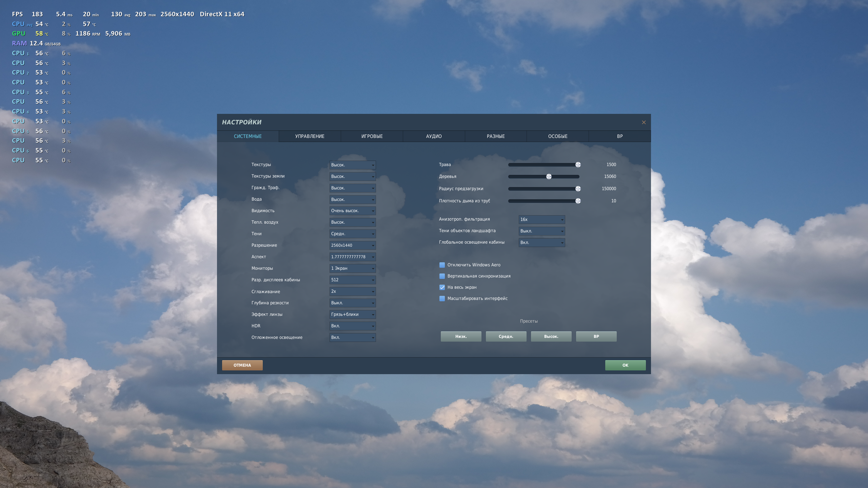Expand the Глубина резкости dropdown
The height and width of the screenshot is (488, 868).
[x=353, y=303]
